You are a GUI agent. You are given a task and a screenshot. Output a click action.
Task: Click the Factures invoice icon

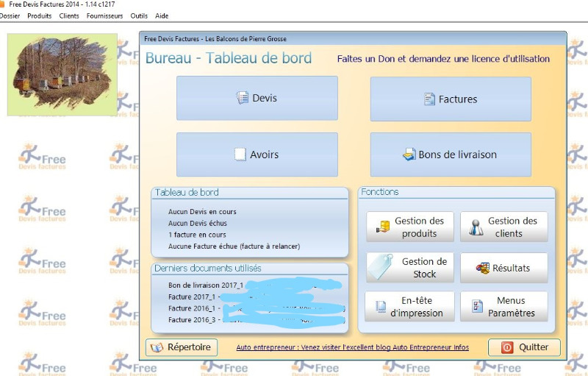(430, 99)
